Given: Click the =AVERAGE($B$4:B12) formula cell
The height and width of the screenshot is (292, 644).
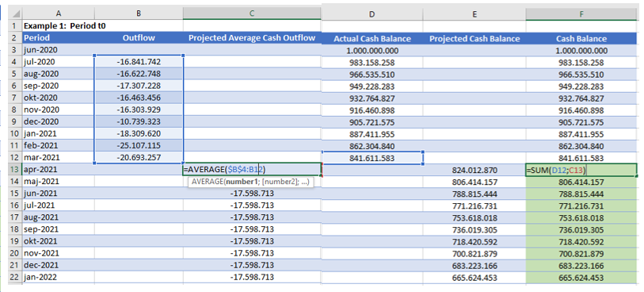Looking at the screenshot, I should [252, 169].
